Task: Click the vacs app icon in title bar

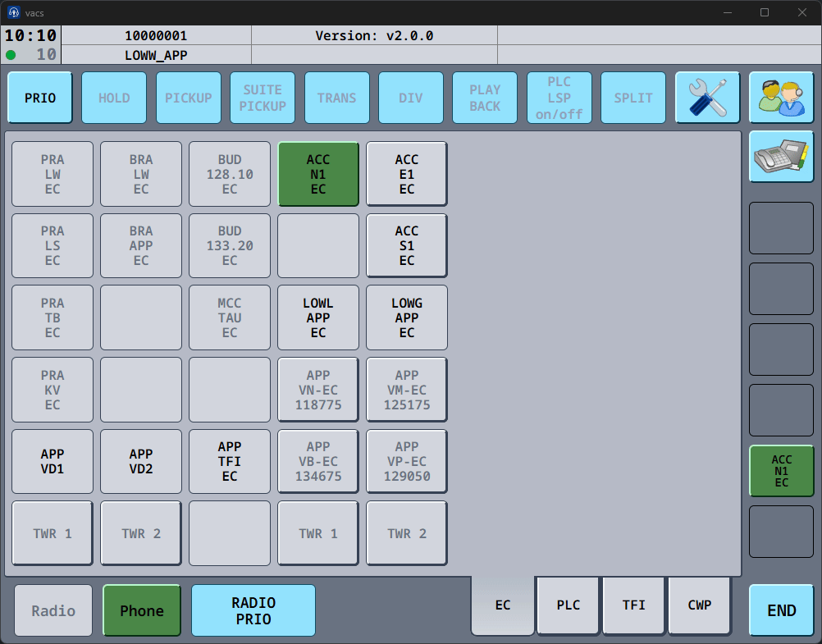Action: coord(14,12)
